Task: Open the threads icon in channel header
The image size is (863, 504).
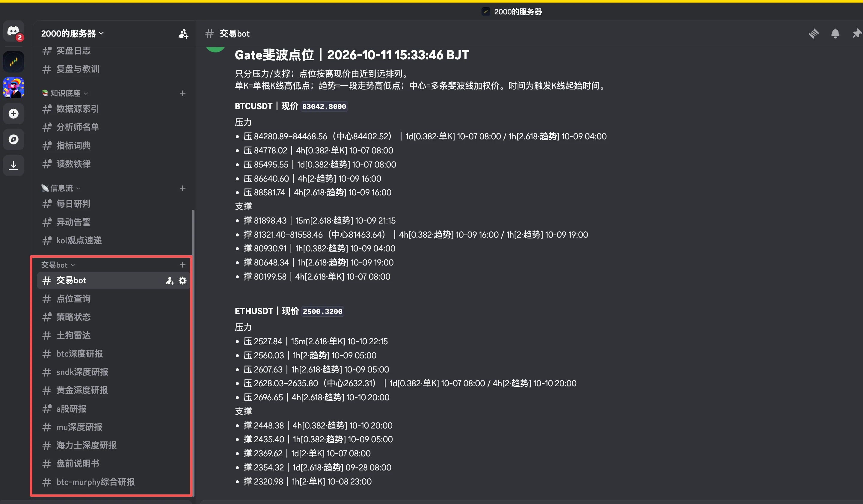Action: 814,34
